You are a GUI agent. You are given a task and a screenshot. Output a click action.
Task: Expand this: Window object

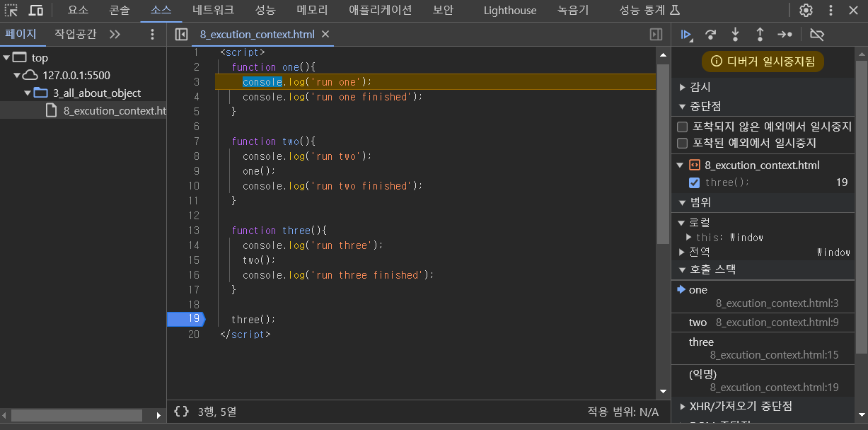pos(689,237)
